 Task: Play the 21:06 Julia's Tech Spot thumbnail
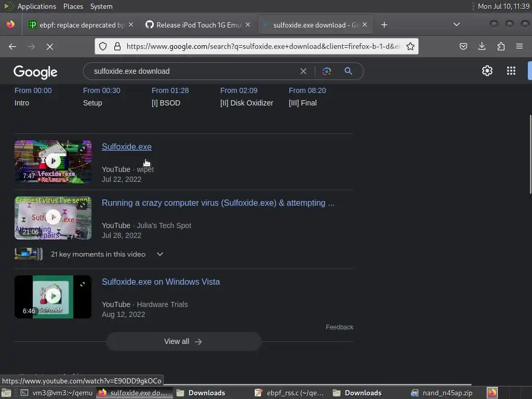coord(53,218)
